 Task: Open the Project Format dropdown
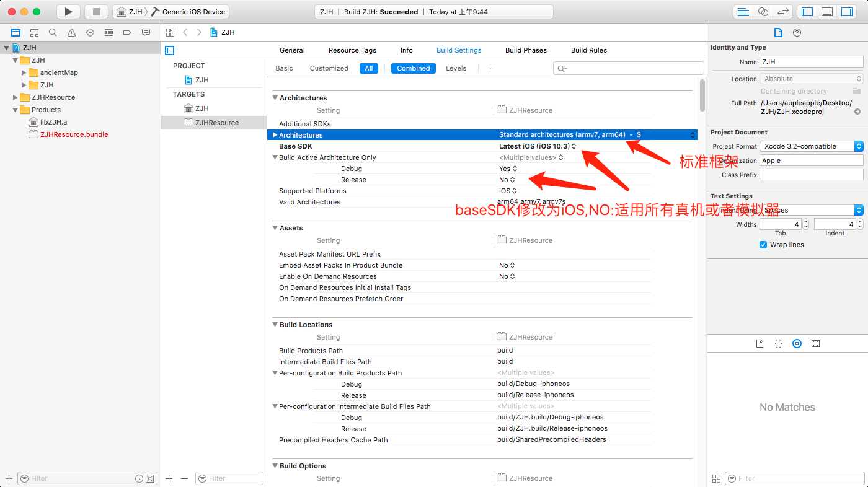[812, 146]
